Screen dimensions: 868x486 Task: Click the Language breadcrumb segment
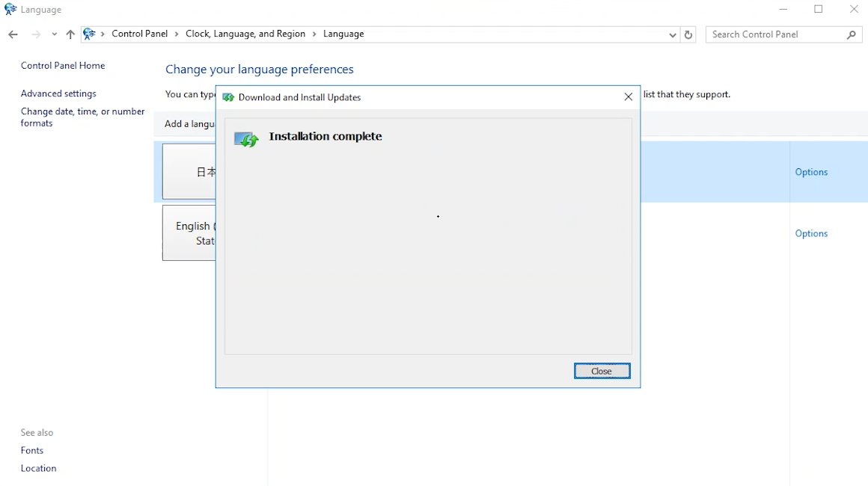pos(343,34)
